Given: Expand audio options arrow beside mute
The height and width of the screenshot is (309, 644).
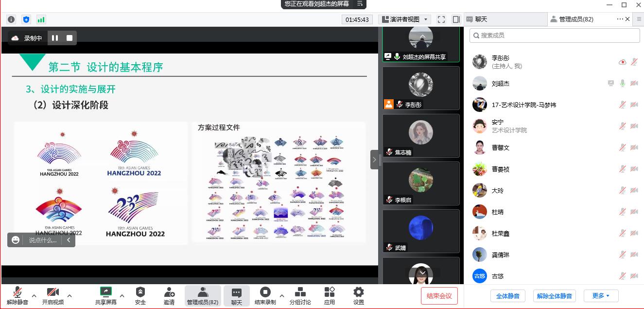Looking at the screenshot, I should [x=34, y=295].
